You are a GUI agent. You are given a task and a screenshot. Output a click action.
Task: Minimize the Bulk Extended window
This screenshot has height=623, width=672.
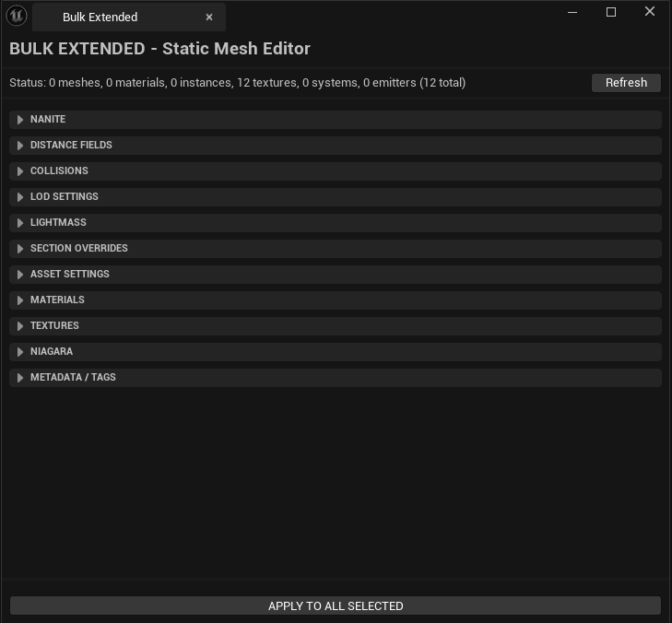point(572,12)
